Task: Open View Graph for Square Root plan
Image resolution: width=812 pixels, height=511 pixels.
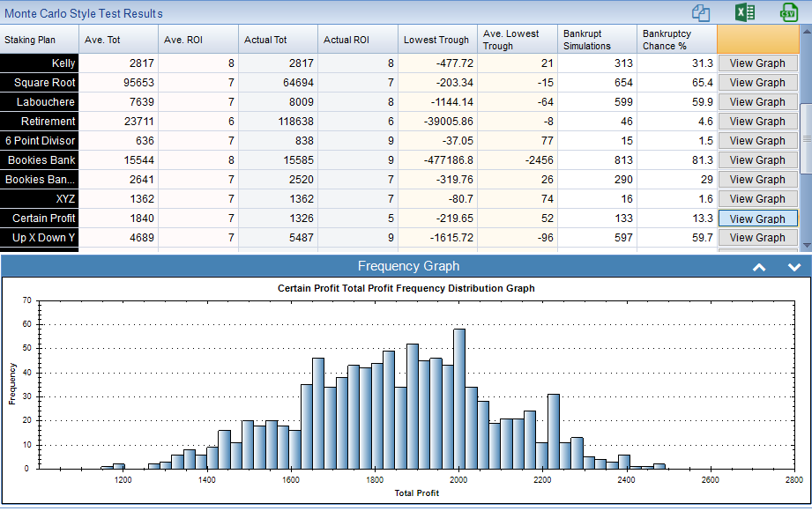Action: pyautogui.click(x=757, y=83)
